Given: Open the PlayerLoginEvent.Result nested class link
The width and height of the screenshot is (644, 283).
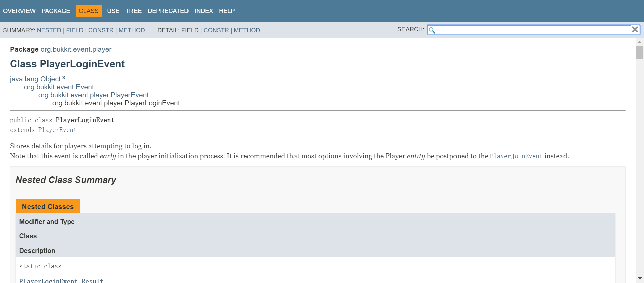Looking at the screenshot, I should point(61,280).
